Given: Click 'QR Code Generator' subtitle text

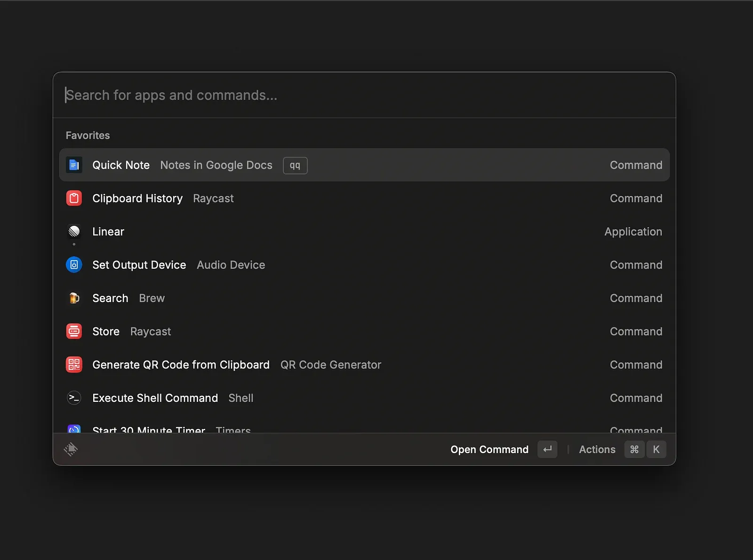Looking at the screenshot, I should (x=331, y=365).
